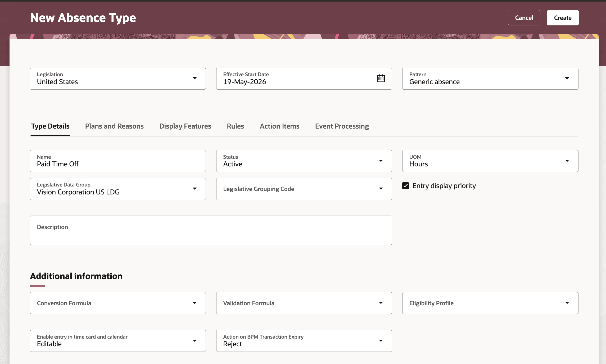The height and width of the screenshot is (364, 606).
Task: Open the Pattern dropdown
Action: pos(567,78)
